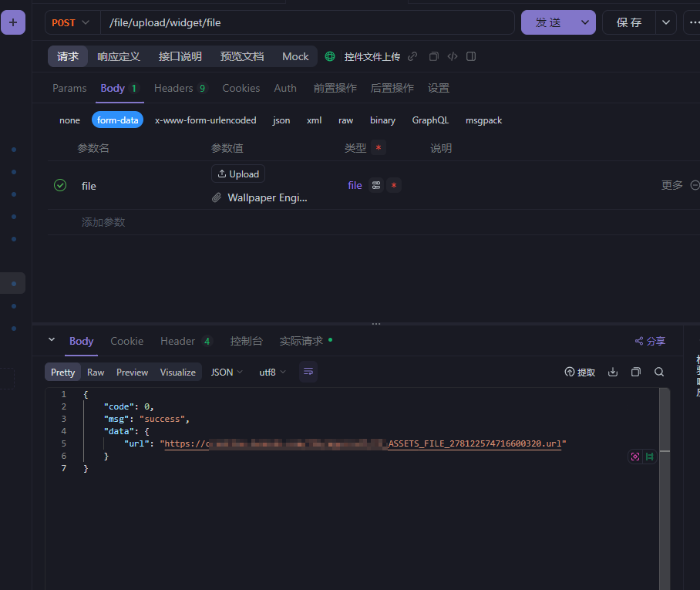This screenshot has width=700, height=590.
Task: Open the utf8 encoding dropdown
Action: tap(272, 372)
